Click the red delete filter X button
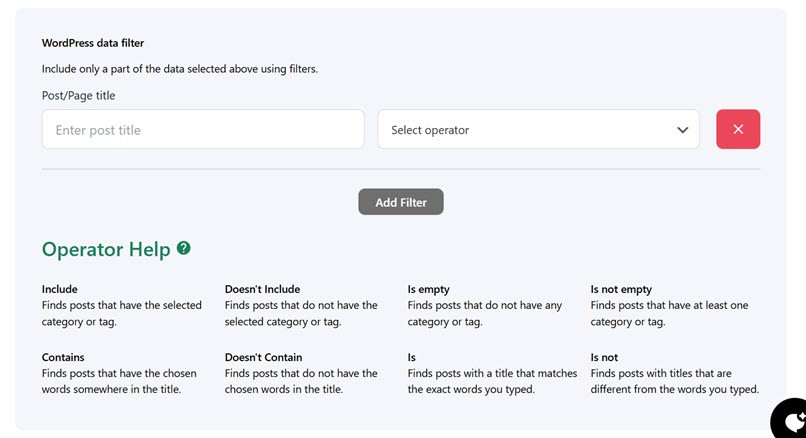The image size is (806, 438). click(x=738, y=129)
